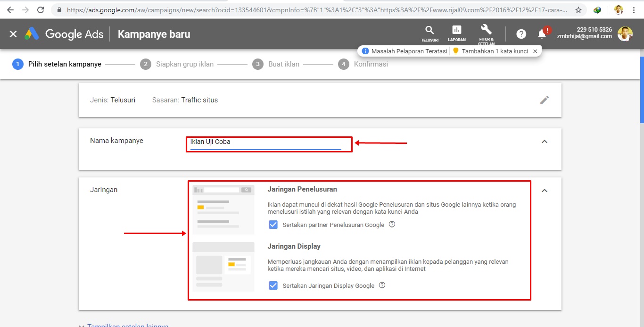Click the Jaringan Display illustration thumbnail
Image resolution: width=644 pixels, height=327 pixels.
(x=223, y=267)
